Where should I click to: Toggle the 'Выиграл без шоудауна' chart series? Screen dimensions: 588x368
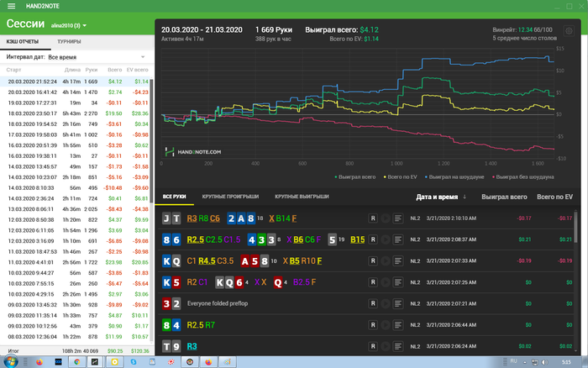pos(526,177)
